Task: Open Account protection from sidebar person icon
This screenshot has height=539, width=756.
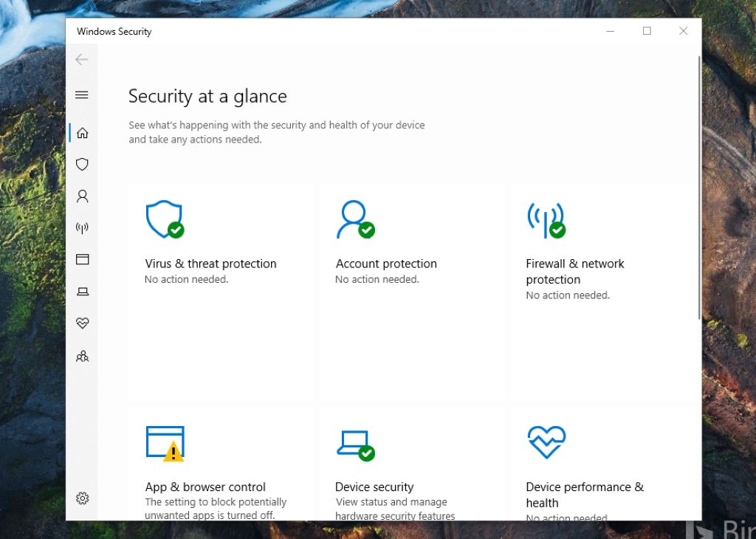Action: tap(83, 196)
